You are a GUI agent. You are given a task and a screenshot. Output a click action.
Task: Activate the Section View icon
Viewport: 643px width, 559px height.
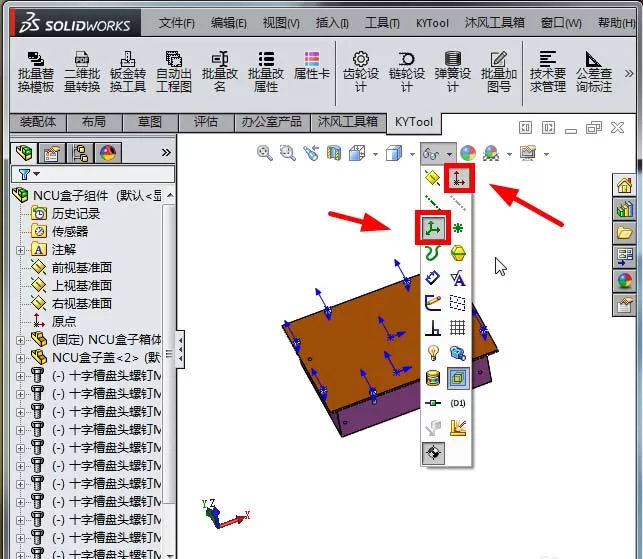334,153
